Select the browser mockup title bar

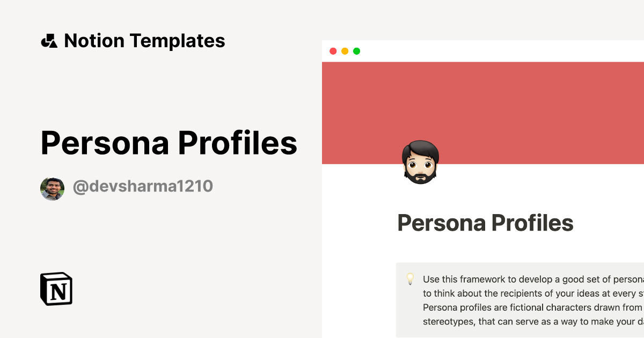483,51
